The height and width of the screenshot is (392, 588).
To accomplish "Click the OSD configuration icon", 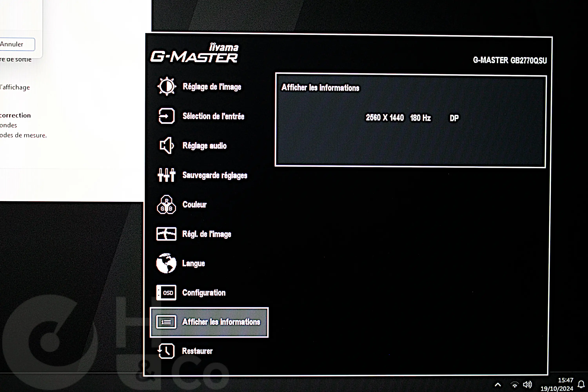I will (166, 292).
